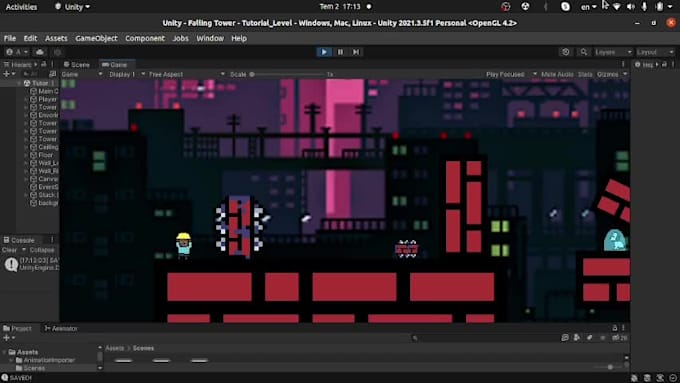Open the Component menu
Viewport: 680px width, 383px height.
145,38
